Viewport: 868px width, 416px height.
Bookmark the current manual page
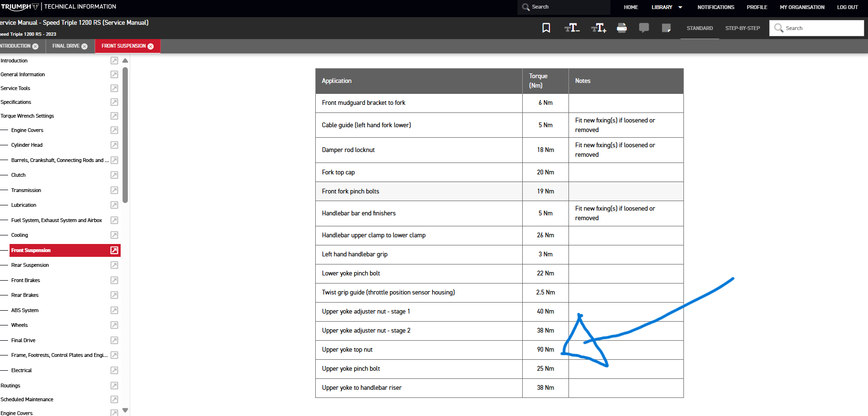[546, 28]
